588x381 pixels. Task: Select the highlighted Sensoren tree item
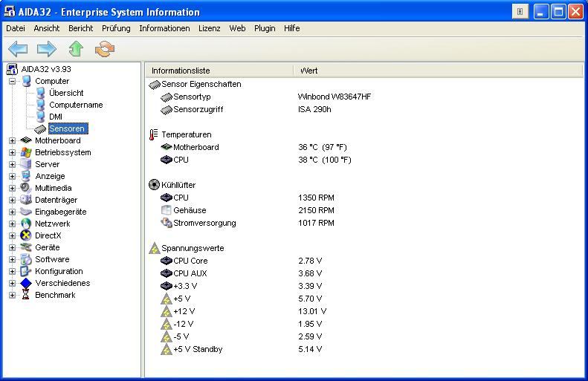coord(68,129)
